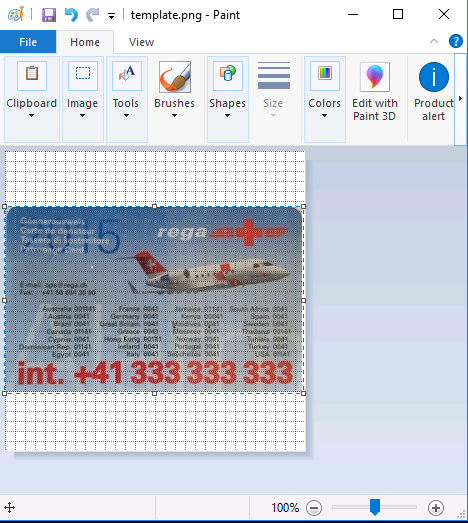The height and width of the screenshot is (523, 468).
Task: Expand the Clipboard group dropdown arrow
Action: tap(31, 115)
